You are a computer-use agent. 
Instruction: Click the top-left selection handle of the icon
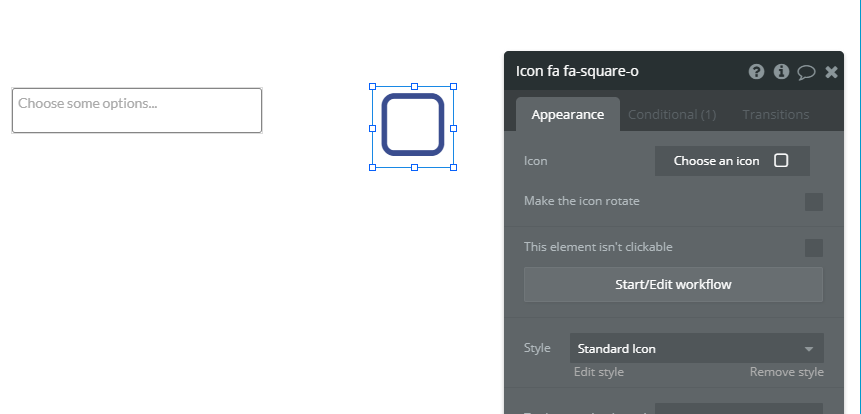pos(372,86)
